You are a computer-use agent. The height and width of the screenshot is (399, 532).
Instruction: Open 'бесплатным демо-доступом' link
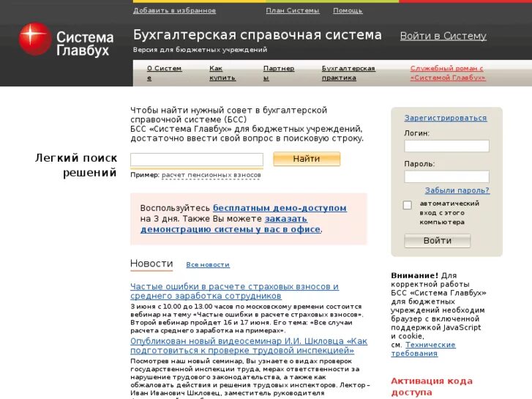[x=280, y=208]
